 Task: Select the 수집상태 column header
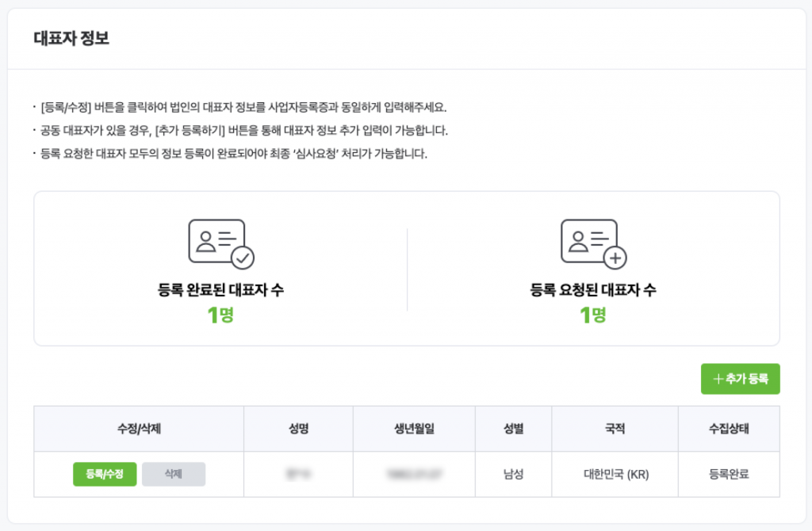click(x=730, y=429)
